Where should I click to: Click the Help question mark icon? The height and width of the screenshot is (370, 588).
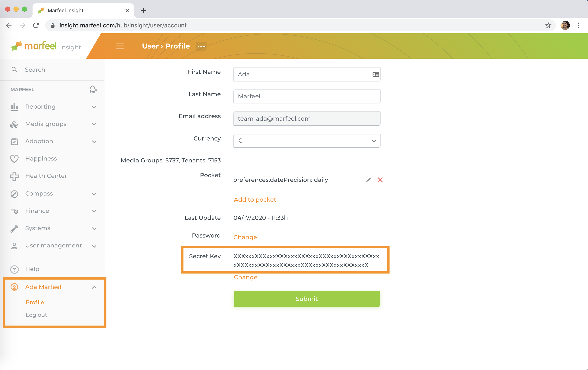click(14, 269)
